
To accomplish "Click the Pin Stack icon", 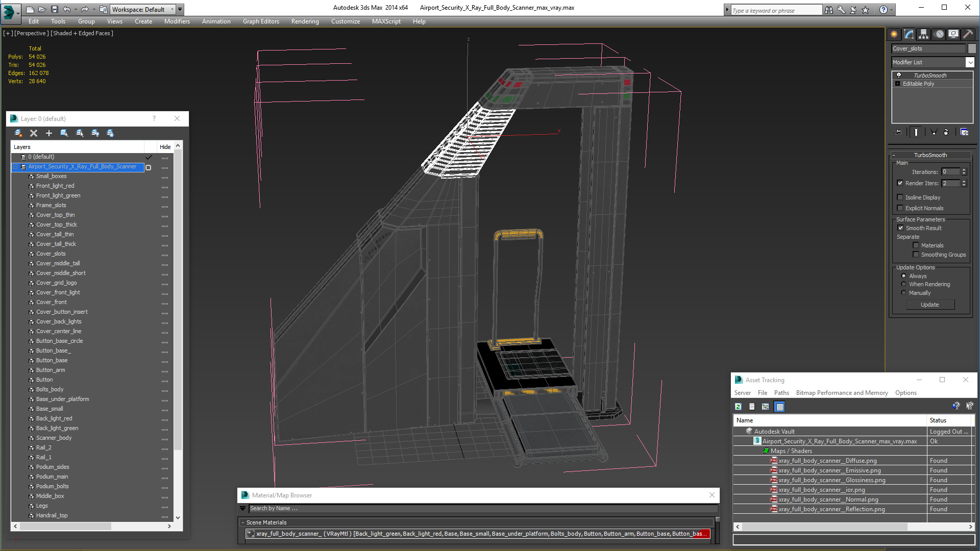I will point(898,132).
